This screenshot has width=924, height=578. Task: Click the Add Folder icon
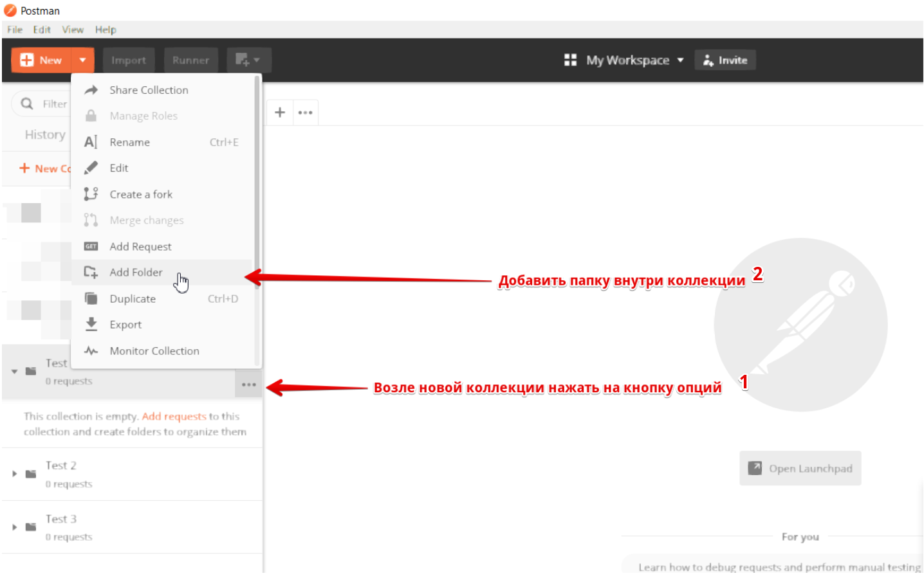point(91,272)
